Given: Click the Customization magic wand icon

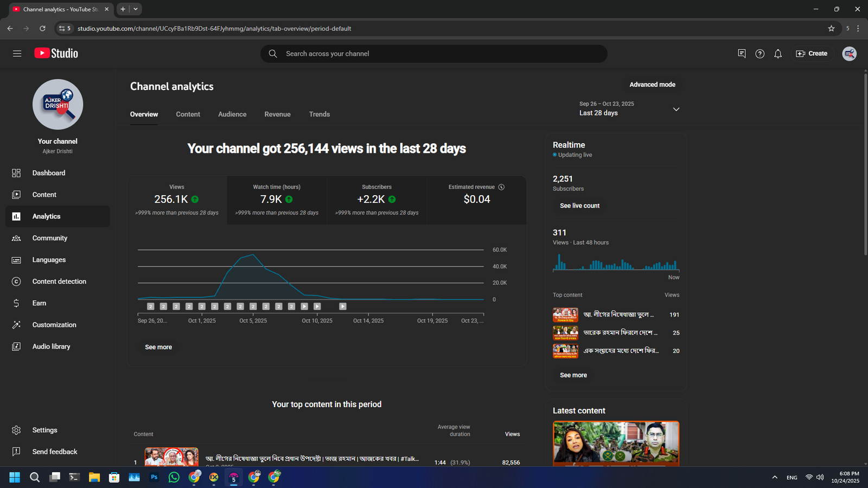Looking at the screenshot, I should point(16,325).
